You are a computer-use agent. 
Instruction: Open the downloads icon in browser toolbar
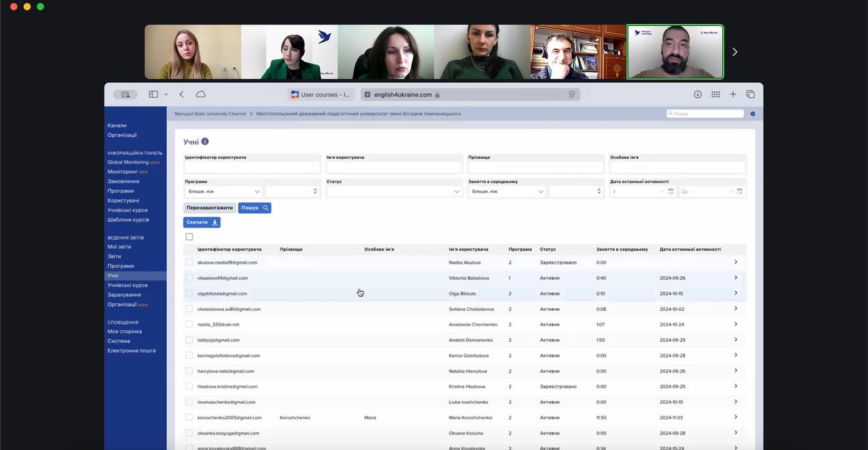click(x=698, y=94)
